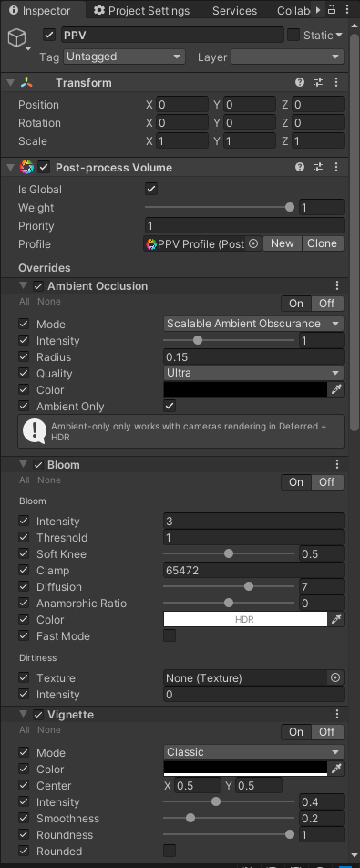Uncheck the Is Global checkbox

point(151,190)
